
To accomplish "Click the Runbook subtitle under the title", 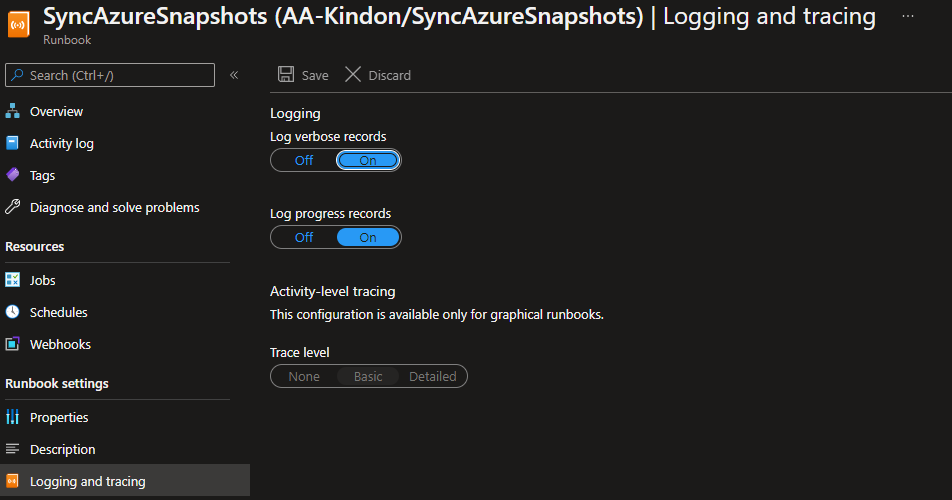I will (67, 40).
